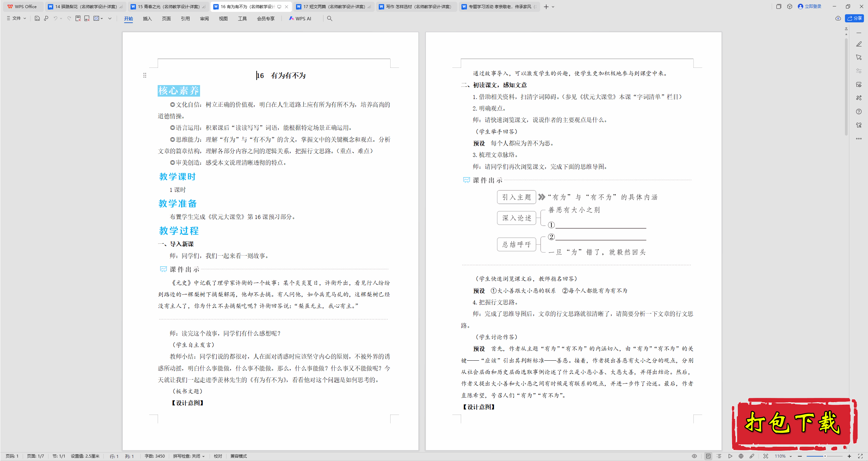
Task: Toggle spell check status 拼写检查: 关闭
Action: click(x=189, y=456)
